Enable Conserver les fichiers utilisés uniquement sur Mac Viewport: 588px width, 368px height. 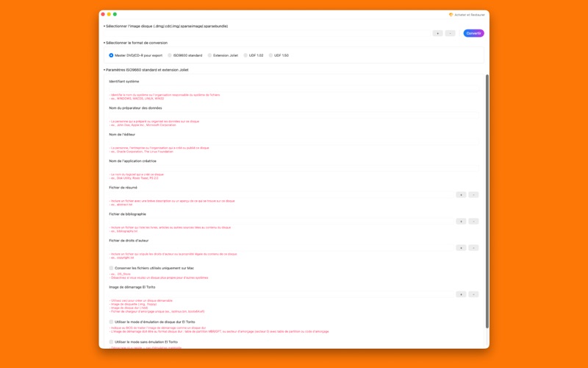click(x=111, y=268)
